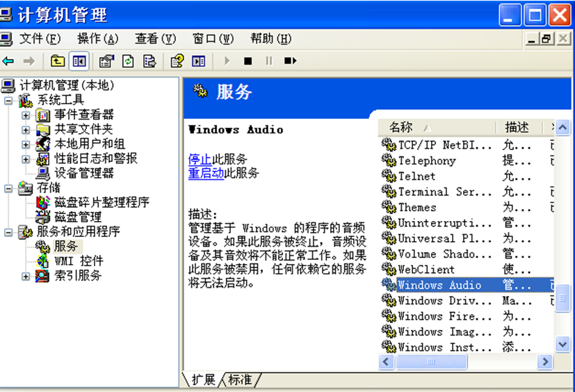
Task: Select 磁盘管理 in the tree
Action: tap(78, 217)
